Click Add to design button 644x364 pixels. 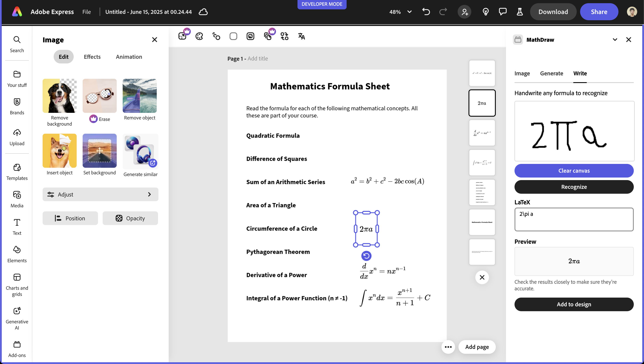tap(574, 304)
